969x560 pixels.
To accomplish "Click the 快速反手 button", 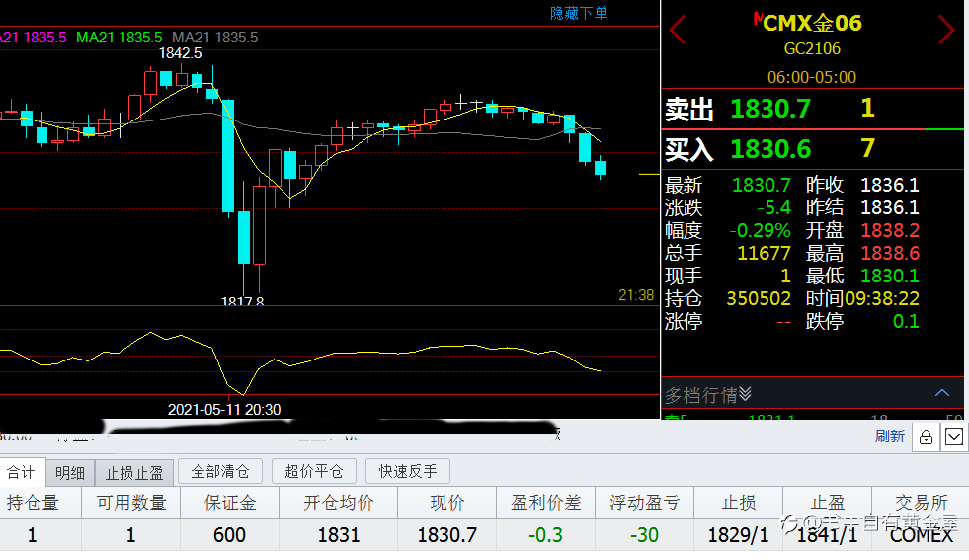I will pyautogui.click(x=408, y=472).
